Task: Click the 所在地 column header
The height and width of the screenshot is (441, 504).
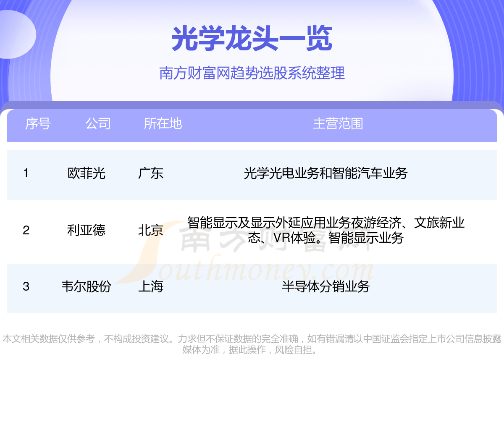Action: click(163, 123)
